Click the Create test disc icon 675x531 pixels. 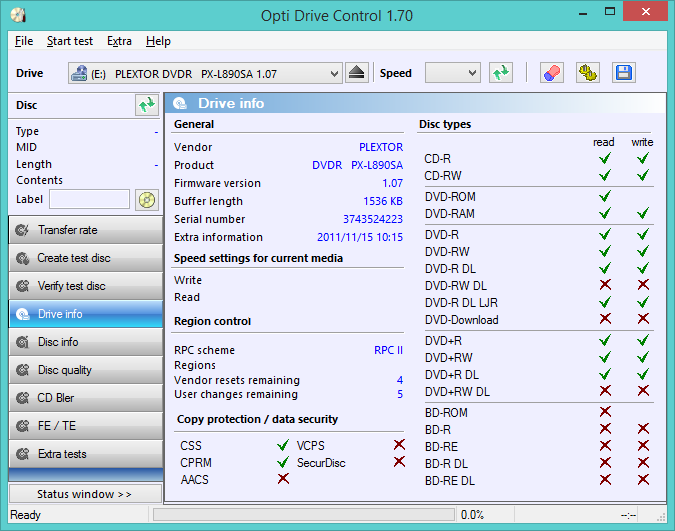click(22, 258)
